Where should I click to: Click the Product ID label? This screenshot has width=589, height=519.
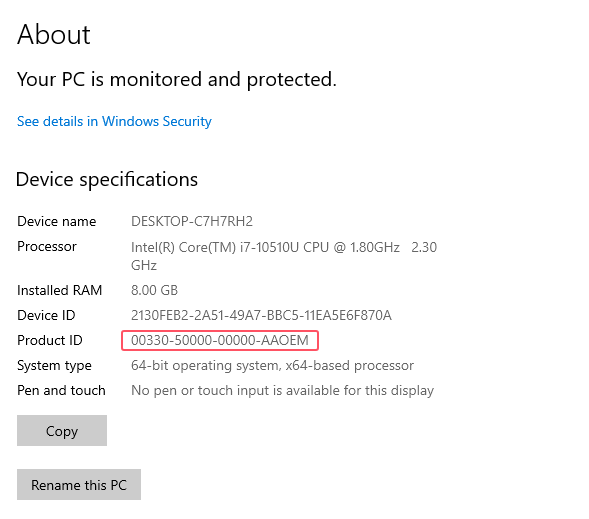pyautogui.click(x=50, y=340)
